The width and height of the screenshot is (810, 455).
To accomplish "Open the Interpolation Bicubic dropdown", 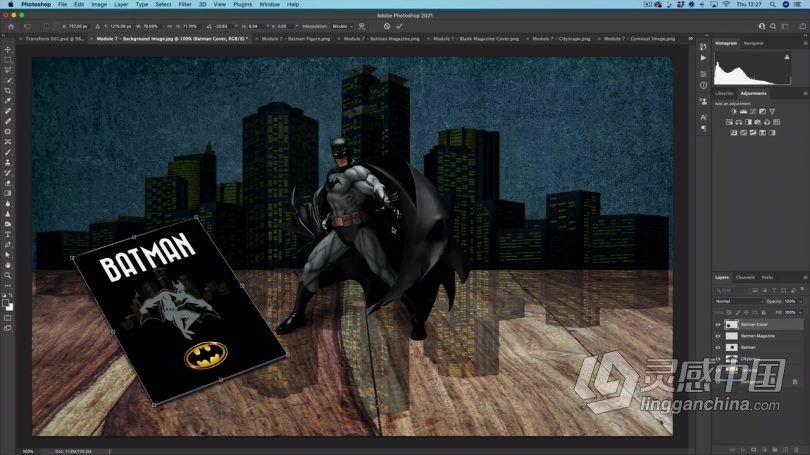I will [x=342, y=26].
